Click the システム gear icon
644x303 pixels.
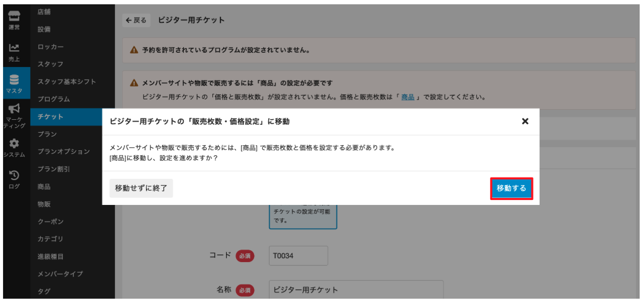click(x=14, y=147)
